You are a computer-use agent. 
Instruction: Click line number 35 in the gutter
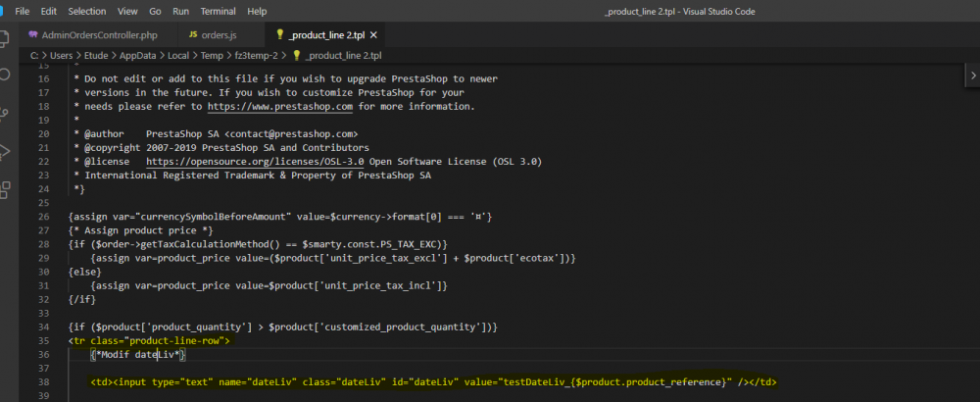pos(43,341)
